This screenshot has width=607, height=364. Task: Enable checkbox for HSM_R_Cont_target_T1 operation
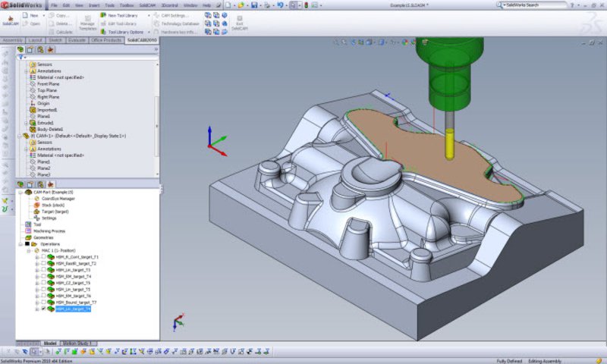point(43,257)
